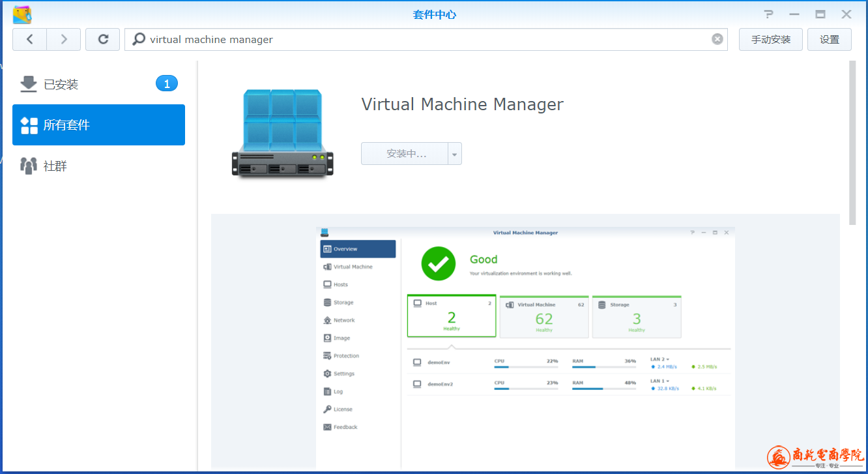Minimize the 套件中心 window
Image resolution: width=868 pixels, height=474 pixels.
click(794, 14)
